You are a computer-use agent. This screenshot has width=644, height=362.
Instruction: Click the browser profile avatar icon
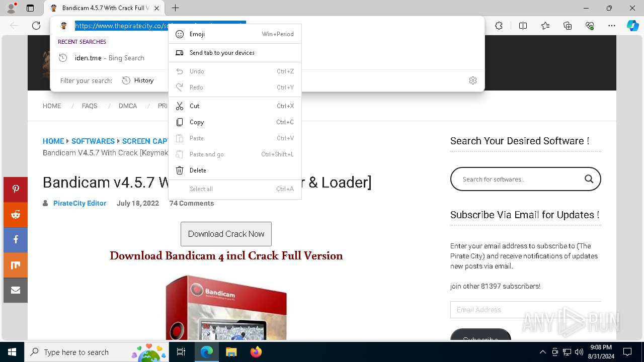[11, 8]
